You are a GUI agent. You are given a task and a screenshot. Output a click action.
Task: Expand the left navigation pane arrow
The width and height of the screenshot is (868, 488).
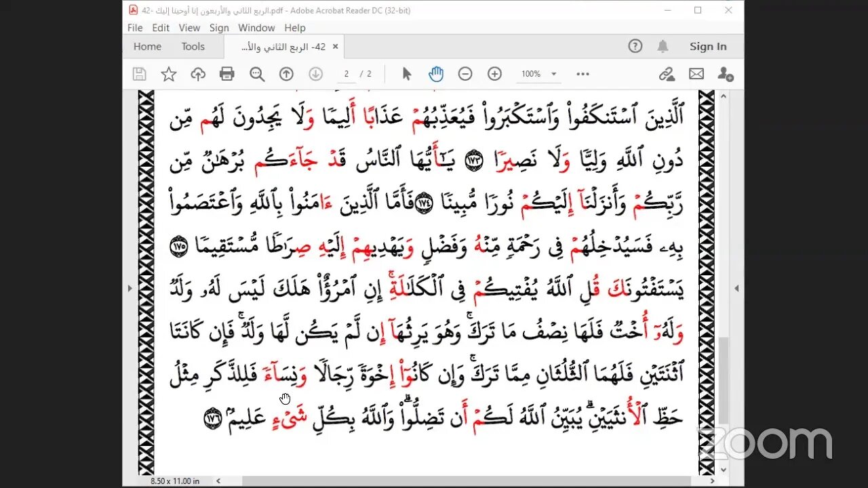pyautogui.click(x=130, y=288)
